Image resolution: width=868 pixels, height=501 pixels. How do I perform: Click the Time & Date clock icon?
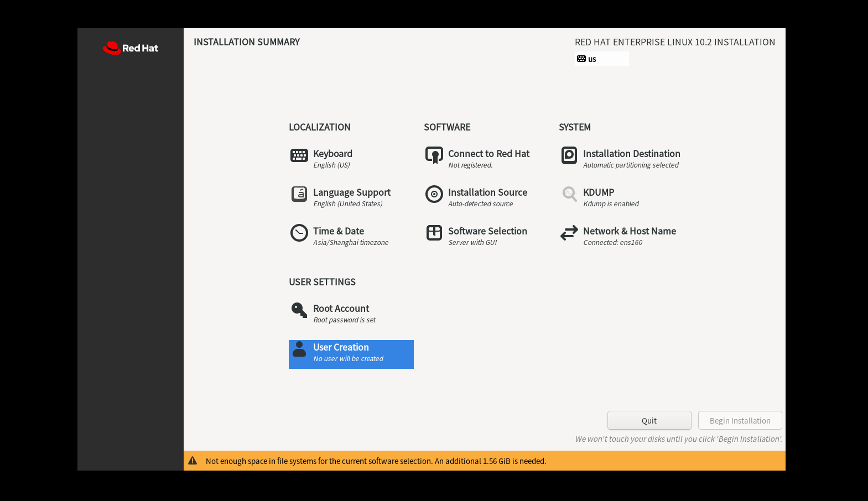pos(299,233)
